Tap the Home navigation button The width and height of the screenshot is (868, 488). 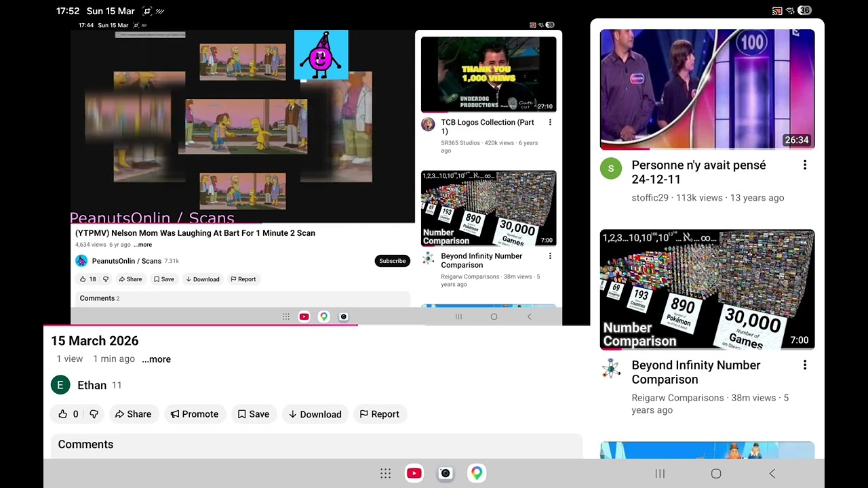pyautogui.click(x=716, y=474)
